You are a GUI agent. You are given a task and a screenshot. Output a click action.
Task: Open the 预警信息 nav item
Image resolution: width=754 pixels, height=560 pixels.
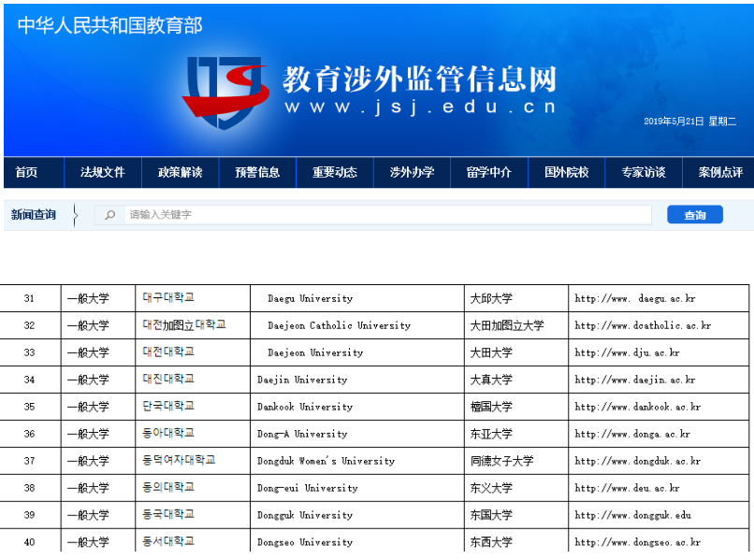pyautogui.click(x=257, y=172)
